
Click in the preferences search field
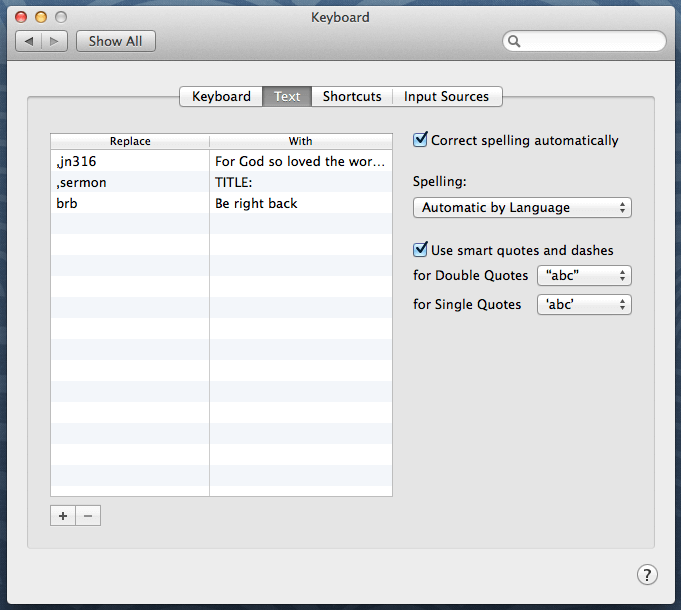590,42
